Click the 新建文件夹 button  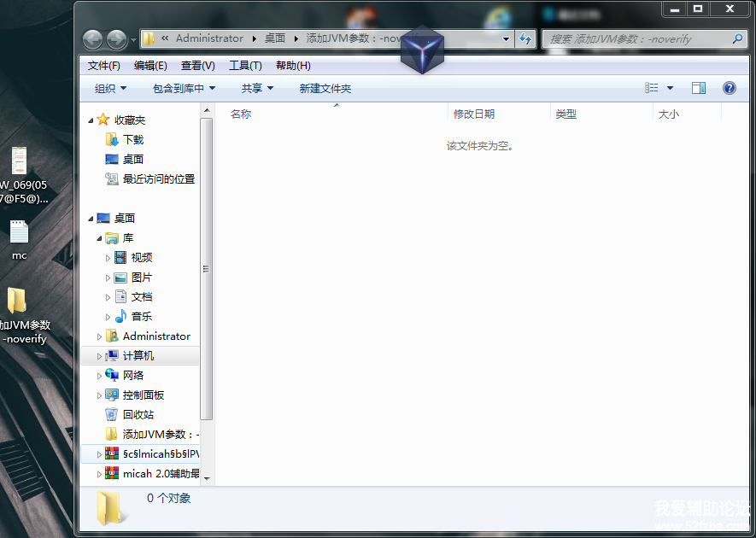pyautogui.click(x=325, y=88)
